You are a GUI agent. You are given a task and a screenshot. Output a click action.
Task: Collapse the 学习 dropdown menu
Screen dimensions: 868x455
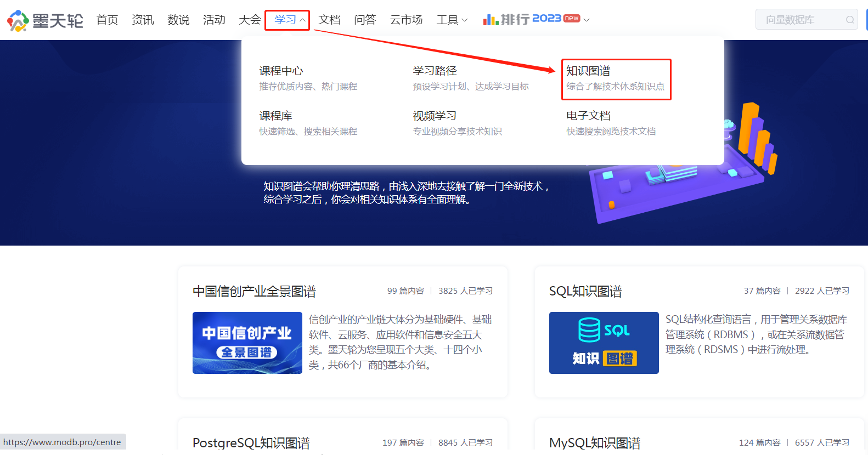pos(290,20)
